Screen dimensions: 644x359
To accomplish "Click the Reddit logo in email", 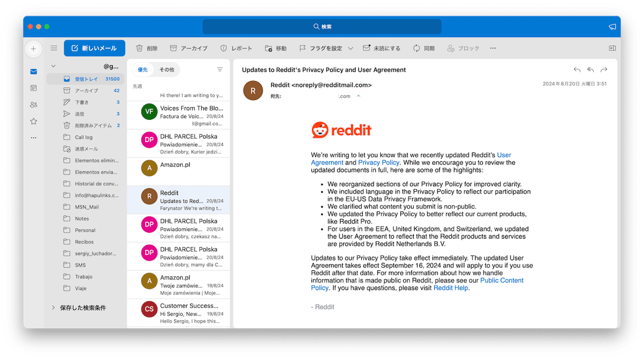I will coord(342,130).
